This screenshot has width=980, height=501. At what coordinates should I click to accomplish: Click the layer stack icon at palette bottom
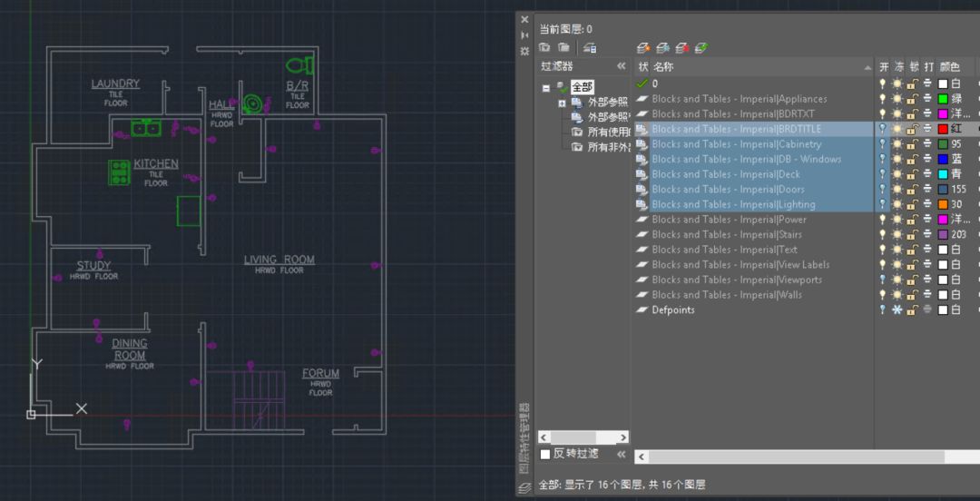524,487
